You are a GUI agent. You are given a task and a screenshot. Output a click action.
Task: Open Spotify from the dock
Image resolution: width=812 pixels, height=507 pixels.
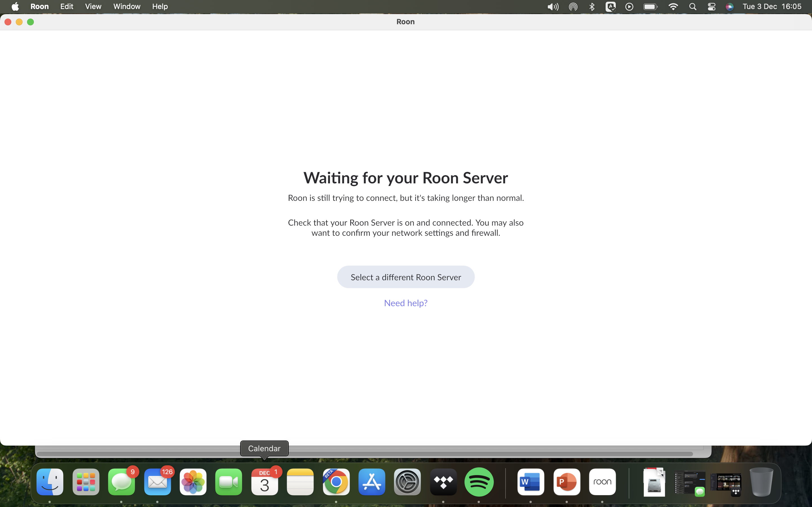coord(479,482)
